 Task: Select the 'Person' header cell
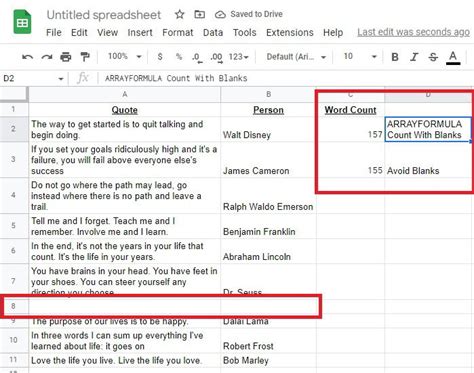(x=268, y=110)
